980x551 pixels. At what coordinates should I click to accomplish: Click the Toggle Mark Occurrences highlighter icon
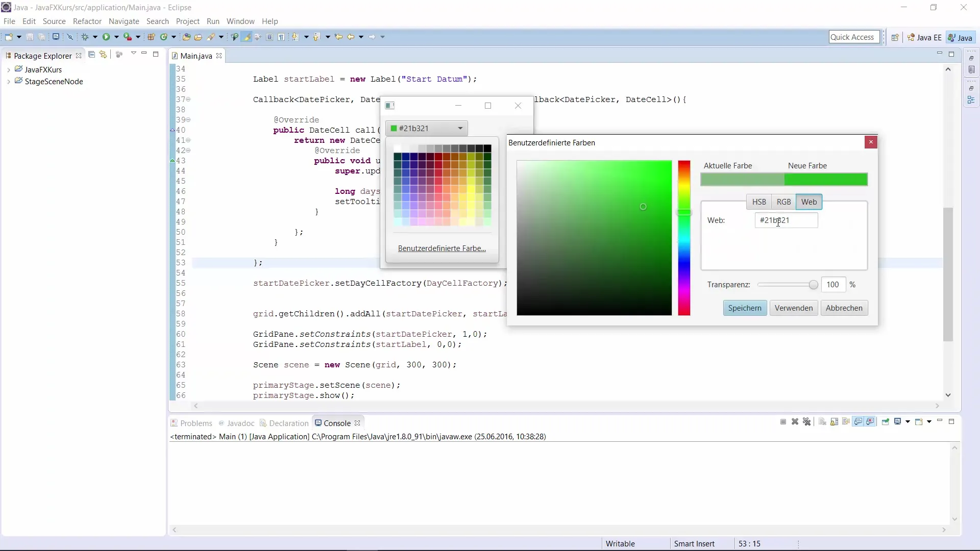coord(247,37)
